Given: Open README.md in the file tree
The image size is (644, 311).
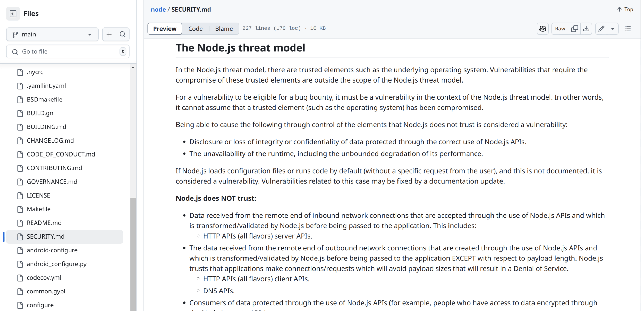Looking at the screenshot, I should 44,223.
